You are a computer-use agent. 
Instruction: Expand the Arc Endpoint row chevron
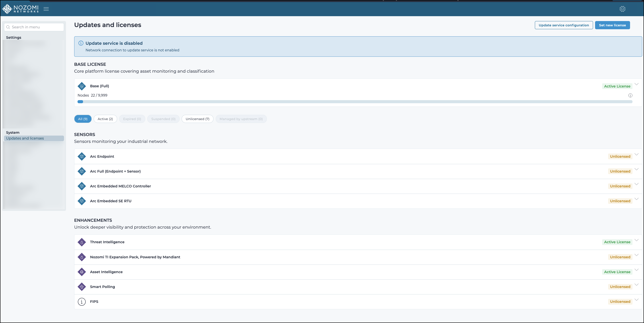(636, 154)
